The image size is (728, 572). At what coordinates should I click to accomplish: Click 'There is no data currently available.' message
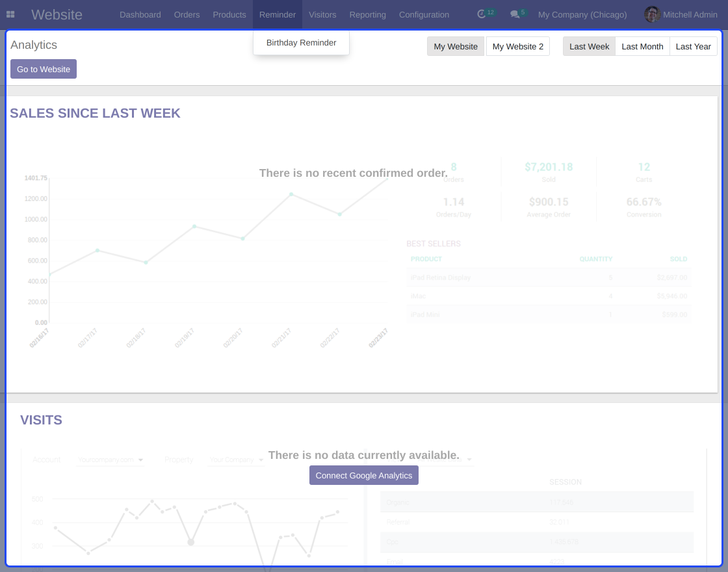tap(364, 455)
